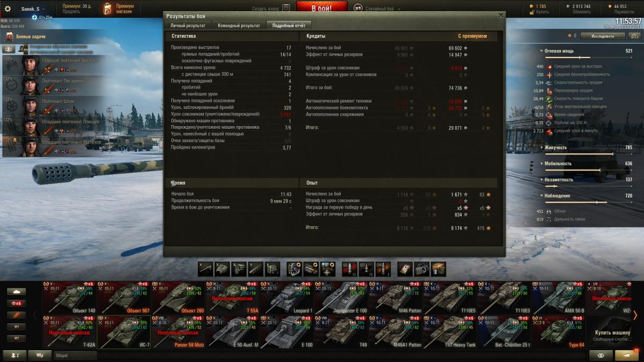Select the Type 64 tank thumbnail

click(559, 332)
